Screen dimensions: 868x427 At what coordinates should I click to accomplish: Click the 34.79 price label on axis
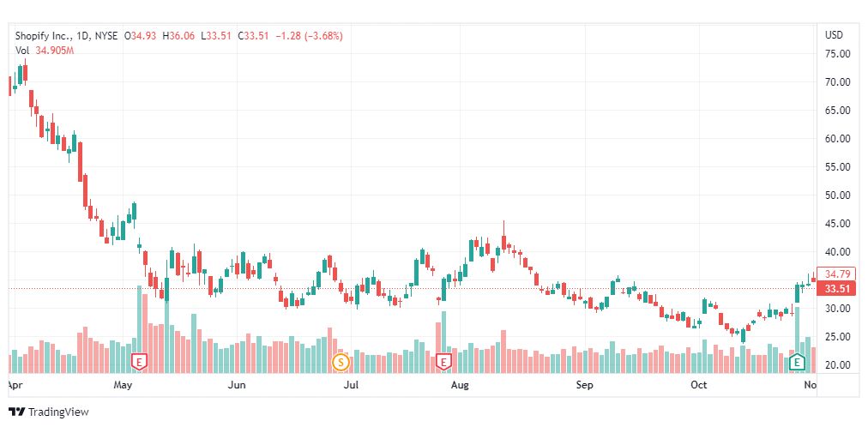(x=836, y=274)
